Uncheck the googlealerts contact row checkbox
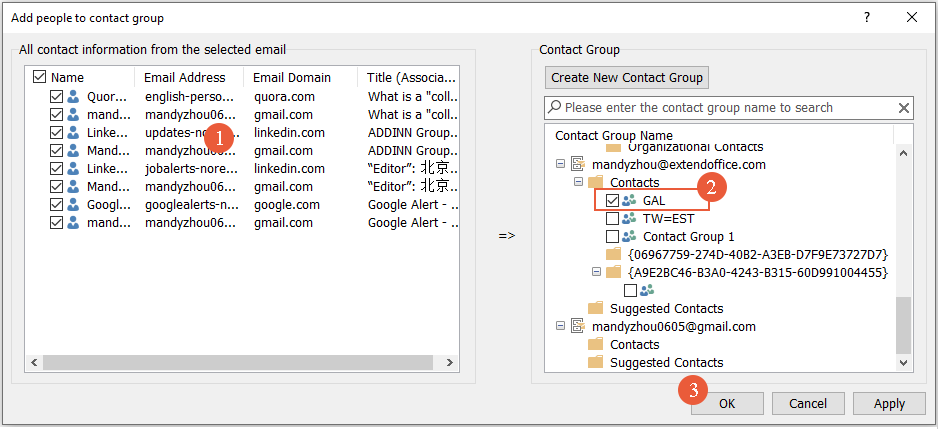 coord(56,205)
